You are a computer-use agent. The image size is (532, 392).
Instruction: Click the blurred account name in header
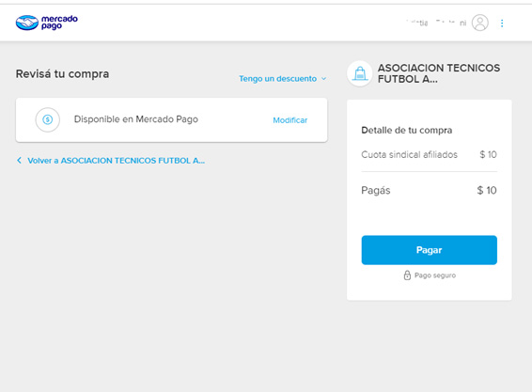[x=436, y=23]
